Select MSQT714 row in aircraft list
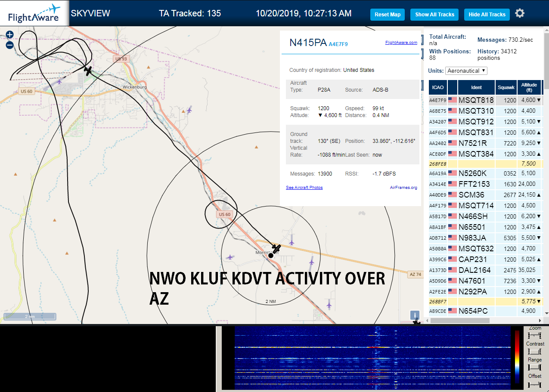This screenshot has width=549, height=392. coord(485,206)
